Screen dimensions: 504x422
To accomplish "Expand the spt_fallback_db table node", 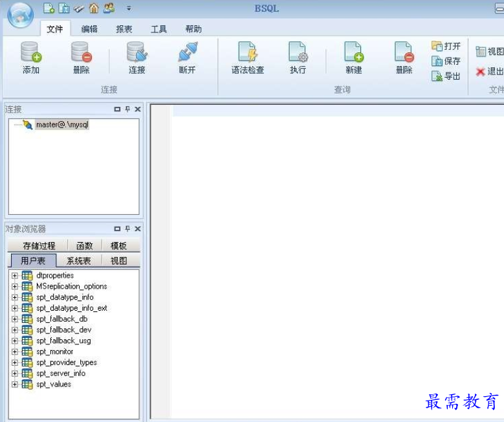I will tap(14, 319).
